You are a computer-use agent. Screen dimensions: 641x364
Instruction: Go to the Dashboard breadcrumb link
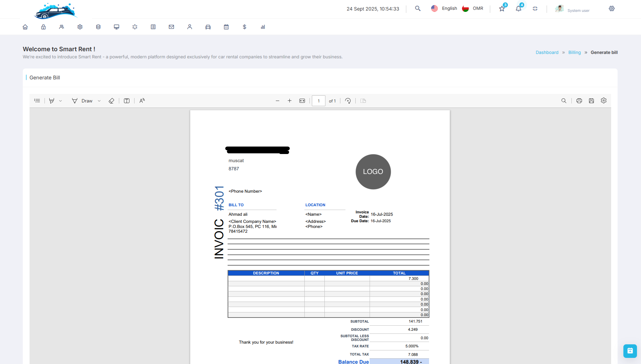pyautogui.click(x=547, y=52)
